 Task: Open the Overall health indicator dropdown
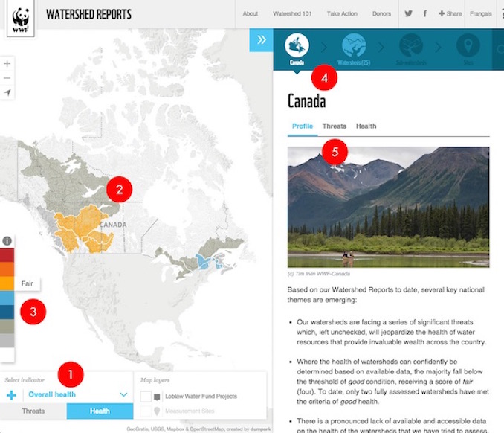click(78, 394)
